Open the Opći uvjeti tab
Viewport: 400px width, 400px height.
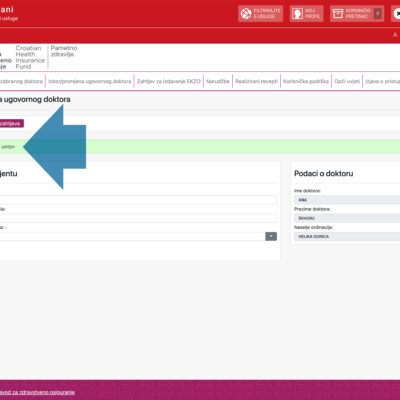(347, 81)
